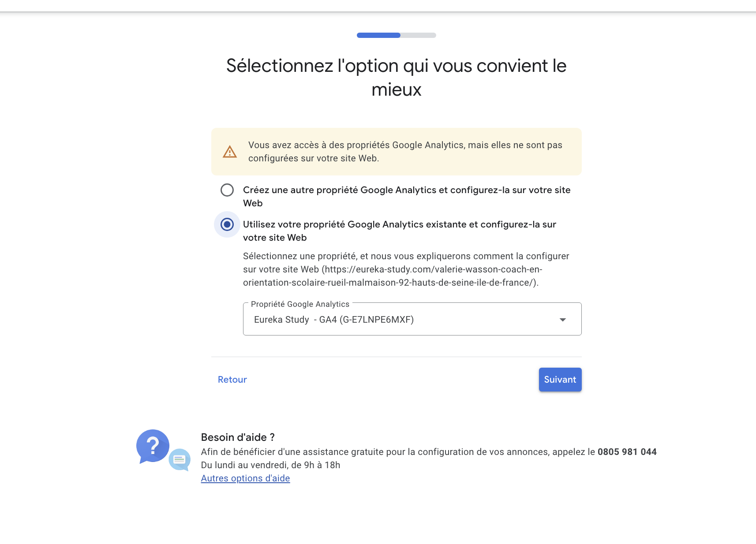Image resolution: width=756 pixels, height=544 pixels.
Task: Select the create another Analytics property option
Action: click(x=227, y=190)
